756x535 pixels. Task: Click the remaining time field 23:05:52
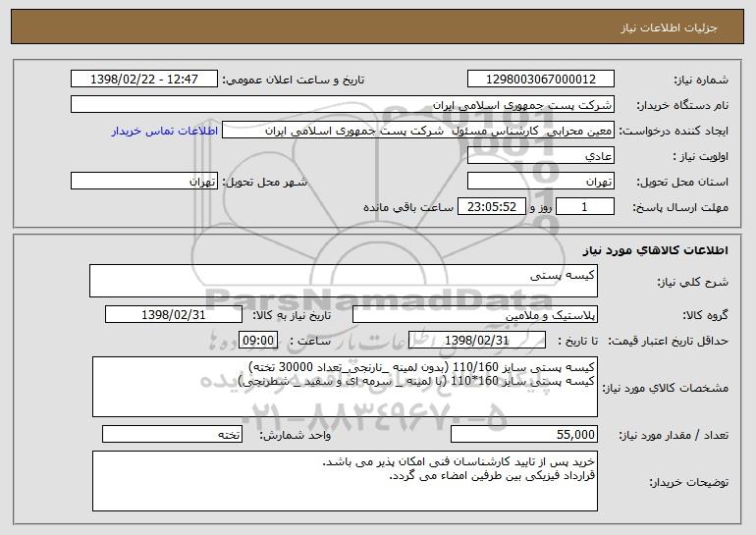point(491,207)
